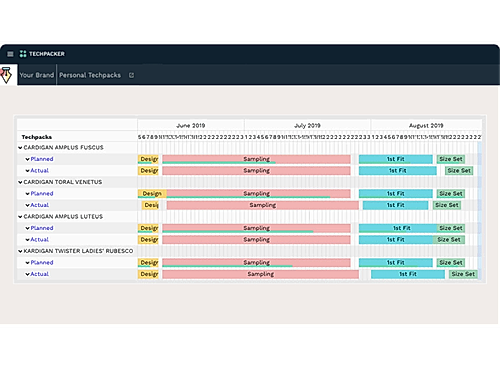502x368 pixels.
Task: Open Planned link under KARDIGAN TWISTER LADIES' RUBESCO
Action: point(42,263)
